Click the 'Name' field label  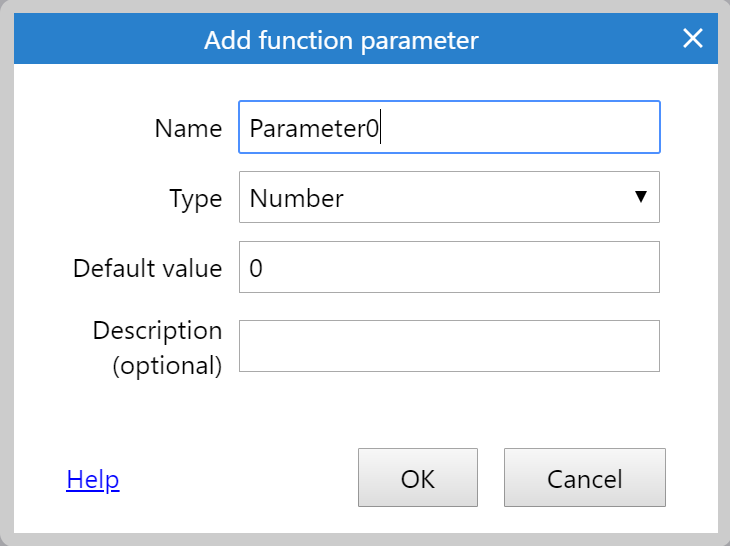pos(188,128)
